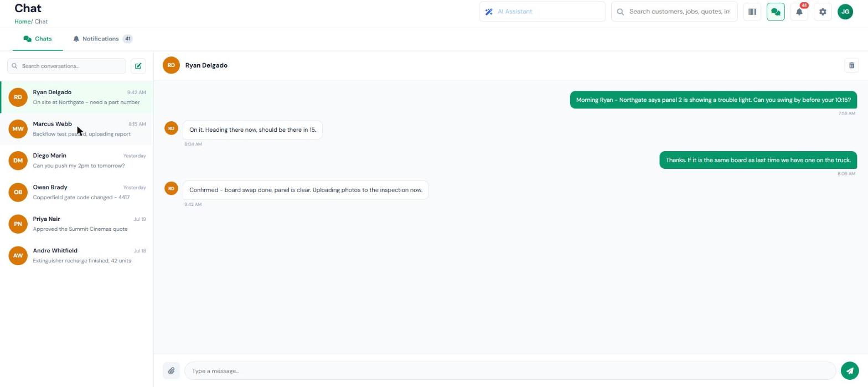Go to Home breadcrumb link
Image resolution: width=868 pixels, height=387 pixels.
[x=22, y=22]
